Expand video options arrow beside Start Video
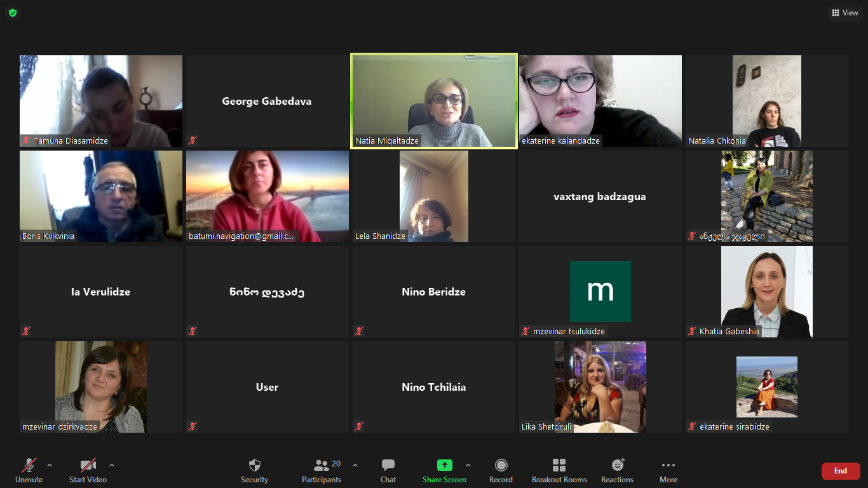 coord(112,465)
